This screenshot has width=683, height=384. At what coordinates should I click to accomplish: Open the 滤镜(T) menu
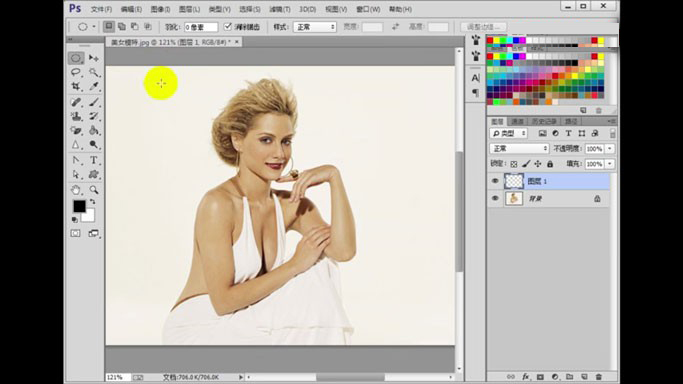[x=280, y=9]
